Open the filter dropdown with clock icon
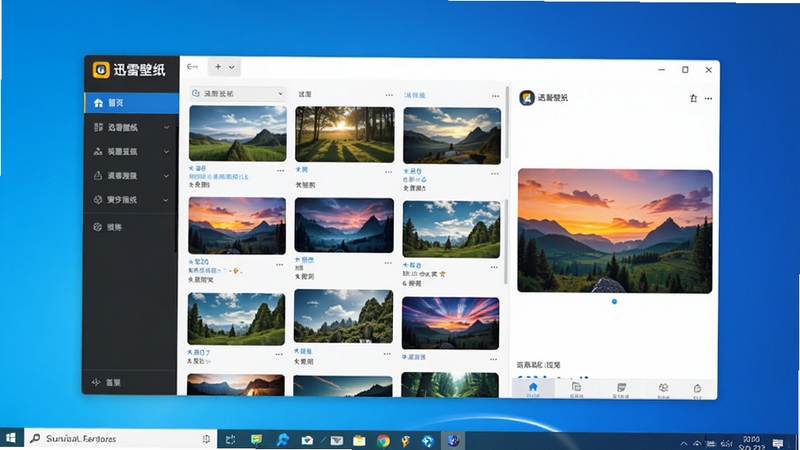The width and height of the screenshot is (800, 450). (237, 94)
